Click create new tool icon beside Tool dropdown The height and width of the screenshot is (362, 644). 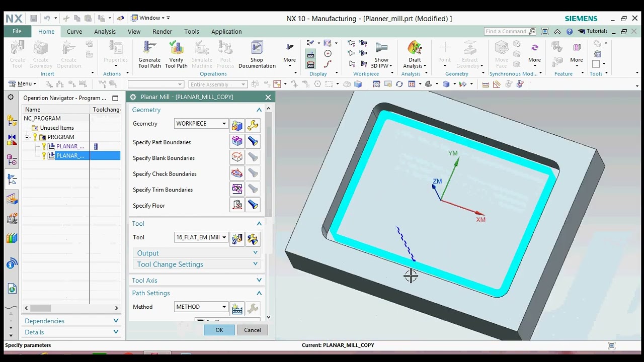(x=237, y=238)
